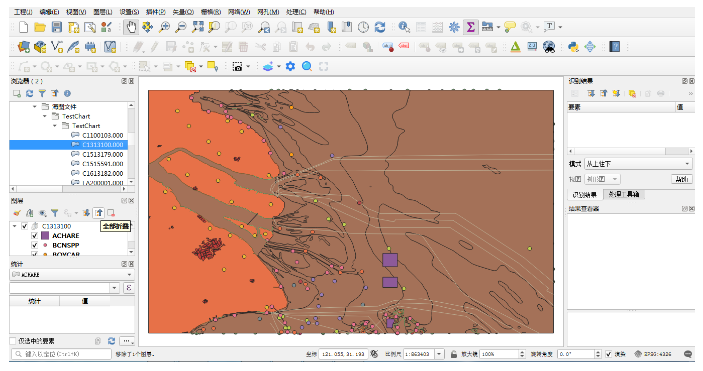
Task: Create a new project with the blank page icon
Action: 23,27
